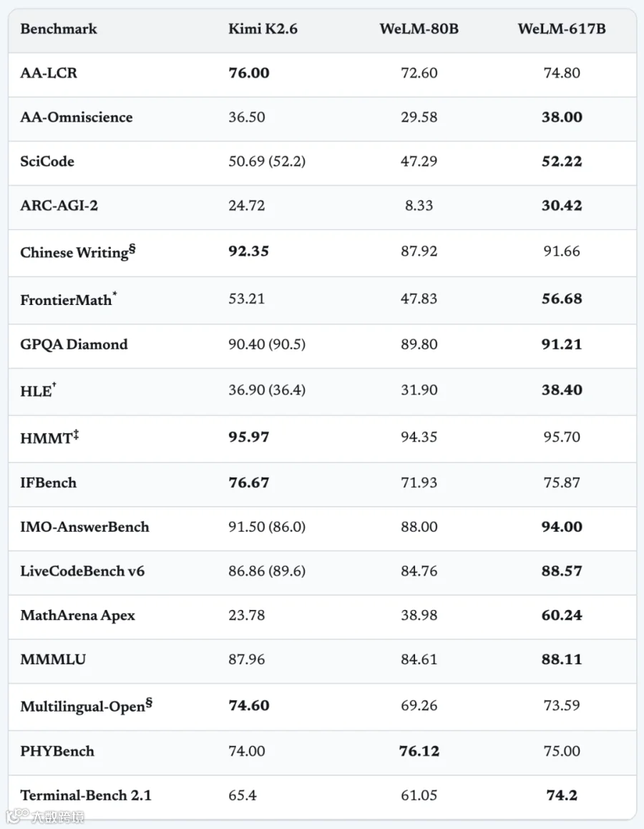Screen dimensions: 644x829
Task: Click the HLE benchmark label
Action: (36, 392)
